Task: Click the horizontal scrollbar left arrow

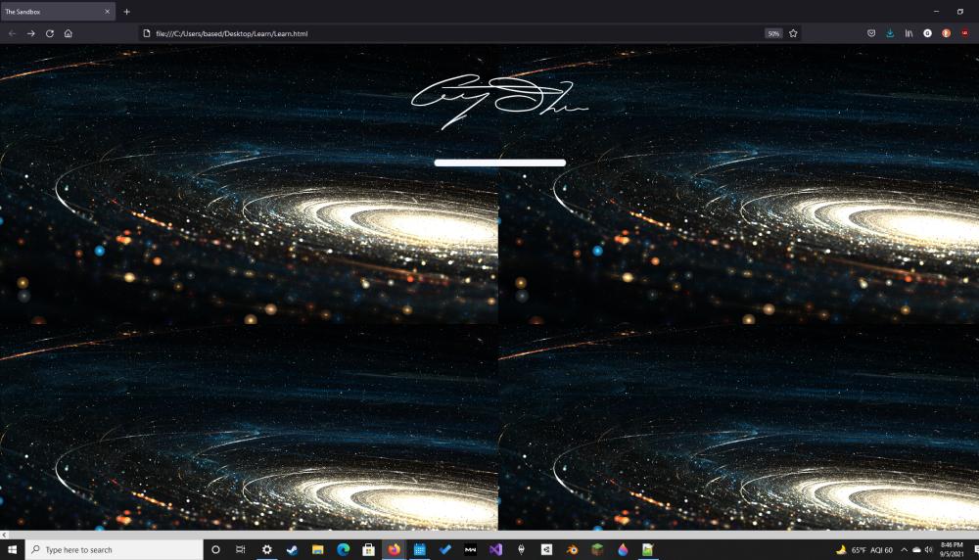Action: tap(4, 535)
